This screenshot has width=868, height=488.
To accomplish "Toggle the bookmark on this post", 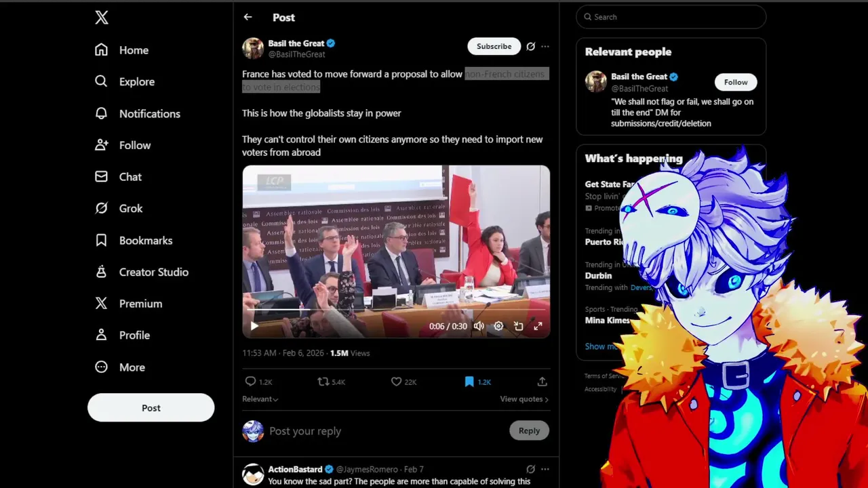I will coord(469,382).
